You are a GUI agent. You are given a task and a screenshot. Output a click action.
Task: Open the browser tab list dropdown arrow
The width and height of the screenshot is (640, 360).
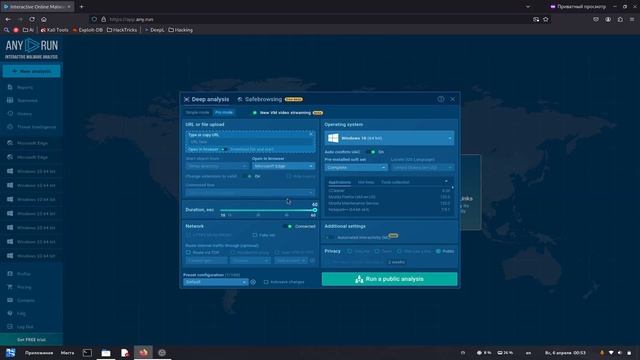[528, 7]
